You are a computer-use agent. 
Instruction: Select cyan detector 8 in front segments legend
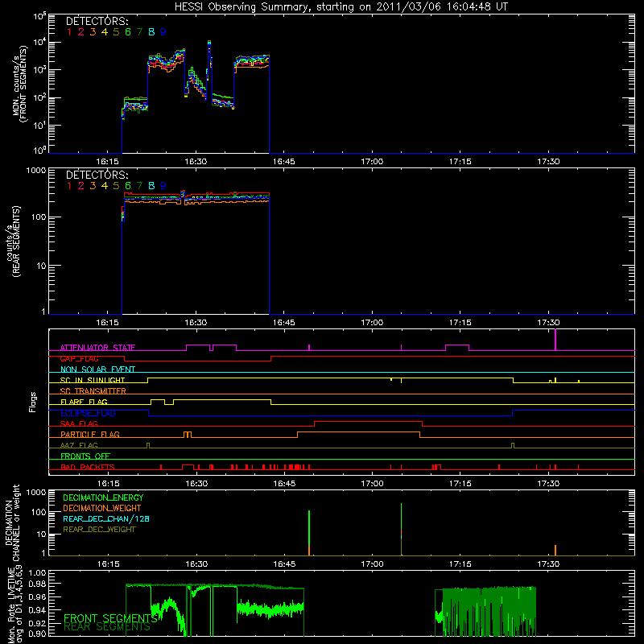(x=151, y=32)
